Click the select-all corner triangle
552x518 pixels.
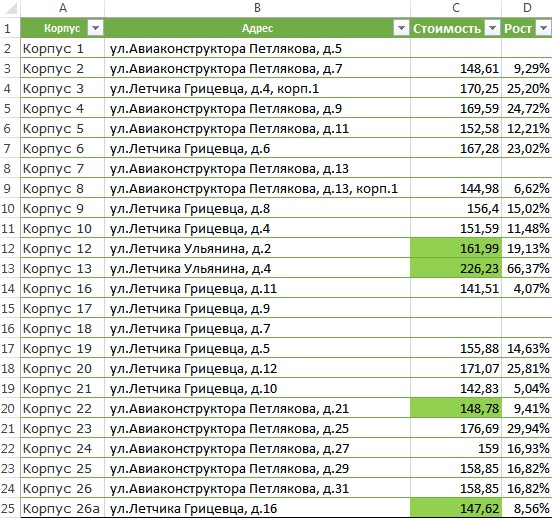[10, 8]
